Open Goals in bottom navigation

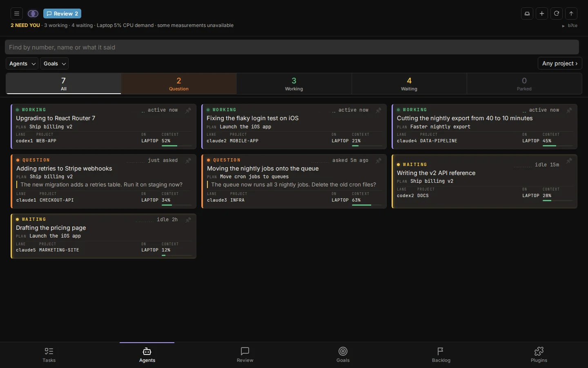tap(343, 355)
